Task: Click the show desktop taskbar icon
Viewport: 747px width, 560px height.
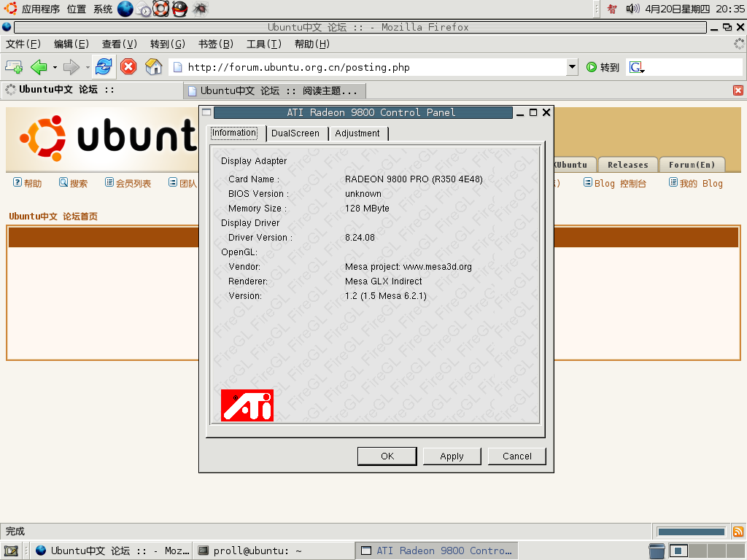Action: tap(11, 551)
